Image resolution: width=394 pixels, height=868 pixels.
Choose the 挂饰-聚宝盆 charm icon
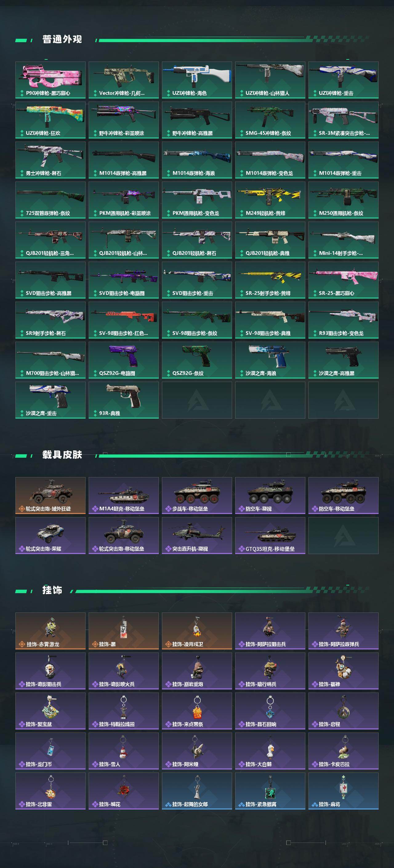(x=50, y=711)
